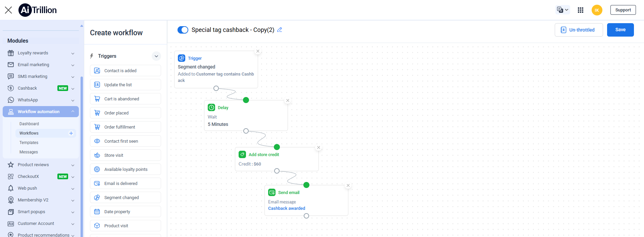The width and height of the screenshot is (644, 237).
Task: Click the Cashback NEW badge
Action: click(63, 88)
